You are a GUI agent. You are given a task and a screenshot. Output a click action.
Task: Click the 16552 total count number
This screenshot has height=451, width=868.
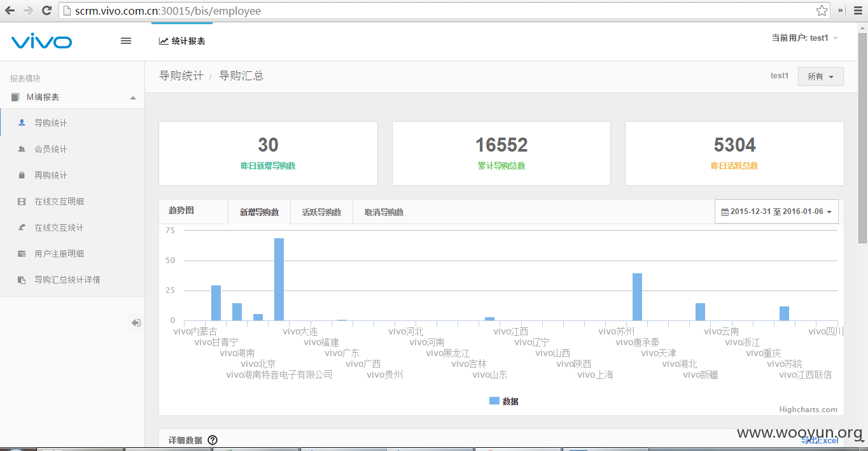point(501,145)
